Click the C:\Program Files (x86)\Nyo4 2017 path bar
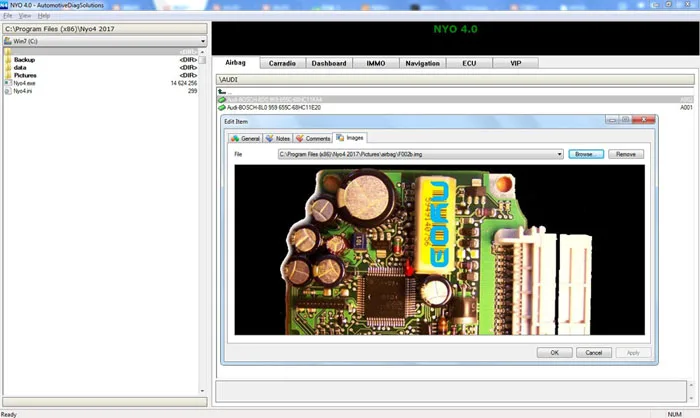 pyautogui.click(x=105, y=29)
